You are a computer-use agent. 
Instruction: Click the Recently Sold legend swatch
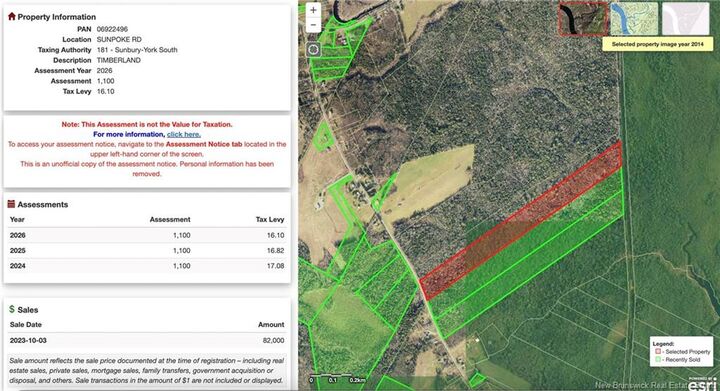(x=658, y=360)
